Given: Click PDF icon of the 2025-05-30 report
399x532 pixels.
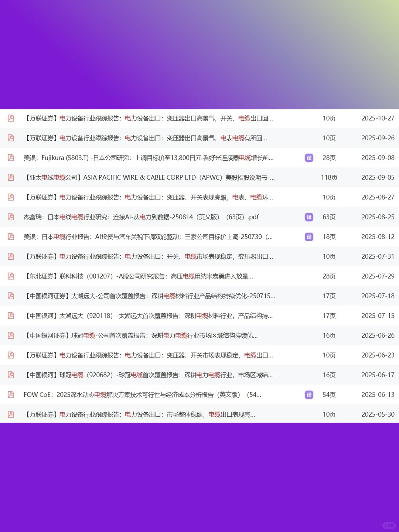Looking at the screenshot, I should point(11,415).
